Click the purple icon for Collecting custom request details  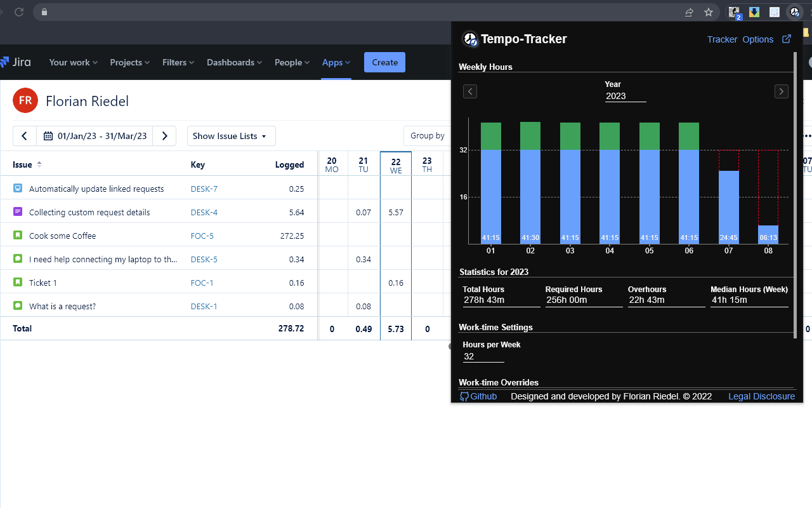[18, 212]
